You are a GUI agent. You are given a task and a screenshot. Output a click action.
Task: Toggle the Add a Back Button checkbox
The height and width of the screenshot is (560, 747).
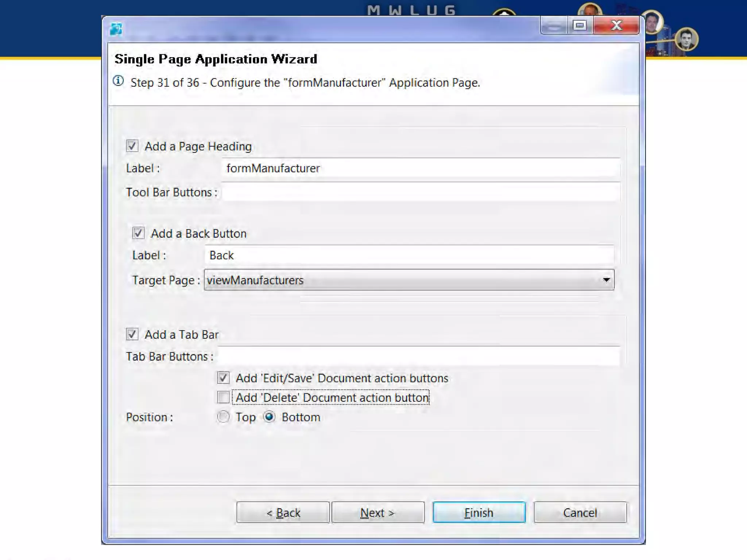pyautogui.click(x=138, y=233)
